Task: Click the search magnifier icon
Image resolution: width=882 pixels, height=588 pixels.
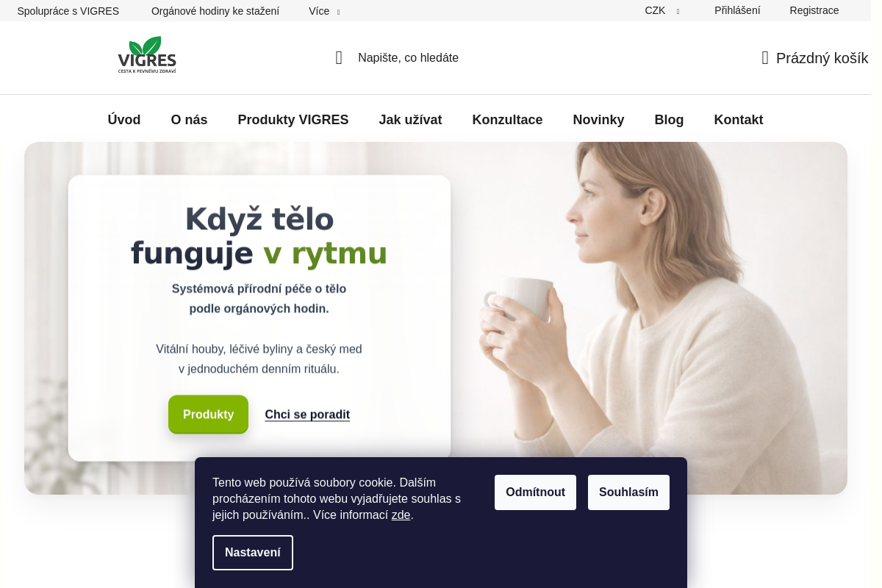Action: 339,57
